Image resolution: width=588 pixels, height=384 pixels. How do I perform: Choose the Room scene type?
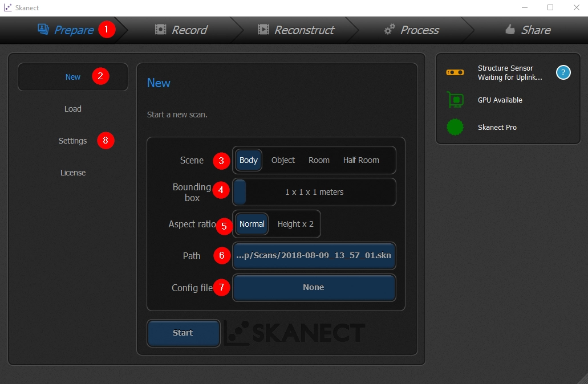click(x=319, y=160)
